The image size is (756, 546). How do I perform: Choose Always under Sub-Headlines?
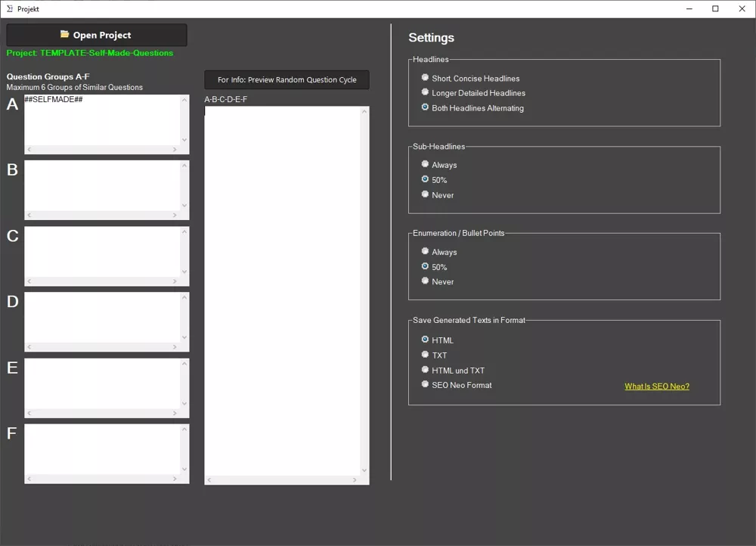click(x=438, y=165)
